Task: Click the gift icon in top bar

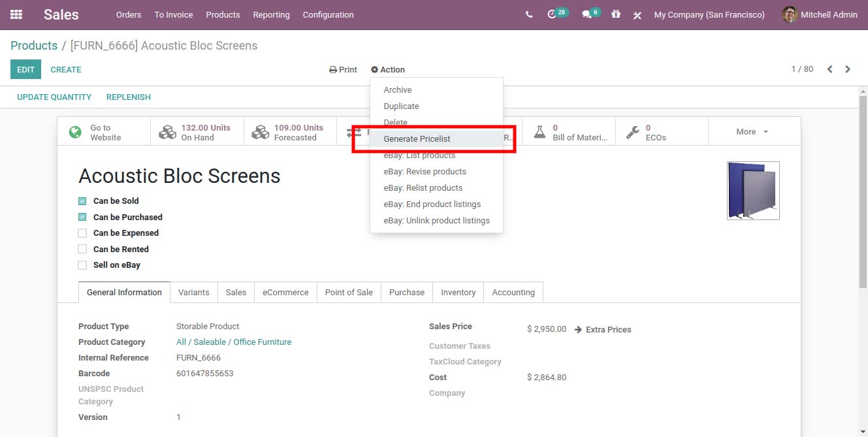Action: [x=616, y=14]
